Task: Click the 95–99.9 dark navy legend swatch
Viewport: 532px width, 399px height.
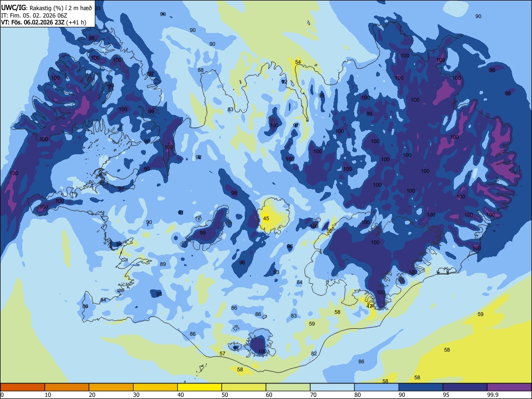Action: pyautogui.click(x=465, y=387)
